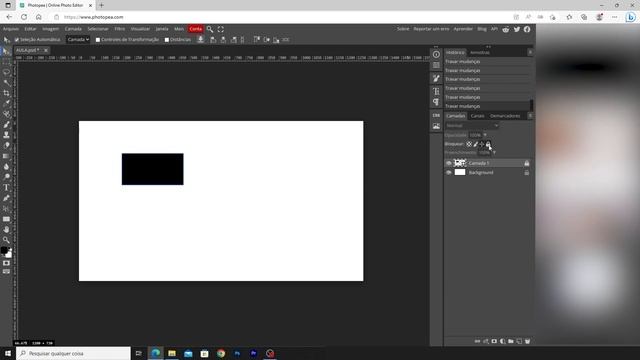Screen dimensions: 640x360
Task: Select the Eyedropper tool
Action: point(6,104)
